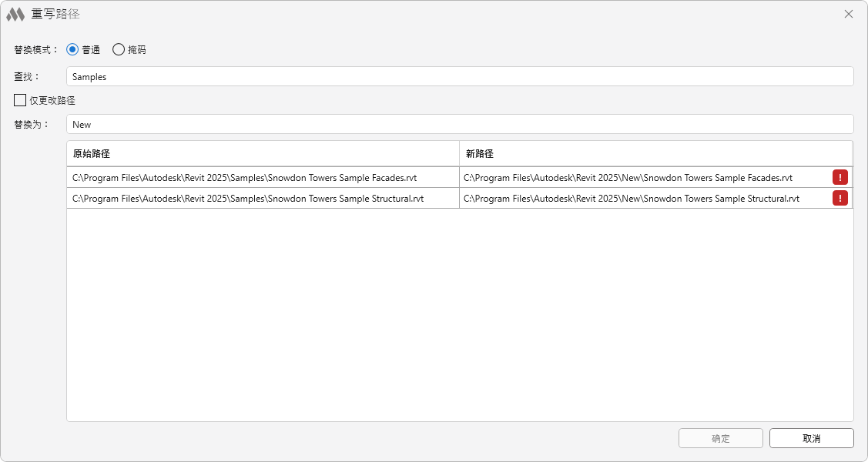
Task: Click the red error icon for Facades.rvt row
Action: point(840,177)
